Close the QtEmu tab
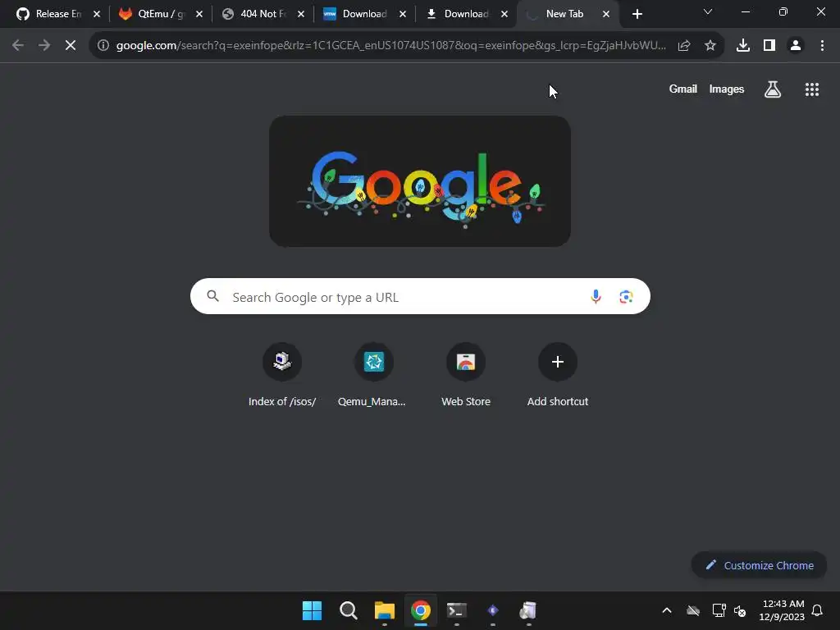840x630 pixels. pos(199,15)
